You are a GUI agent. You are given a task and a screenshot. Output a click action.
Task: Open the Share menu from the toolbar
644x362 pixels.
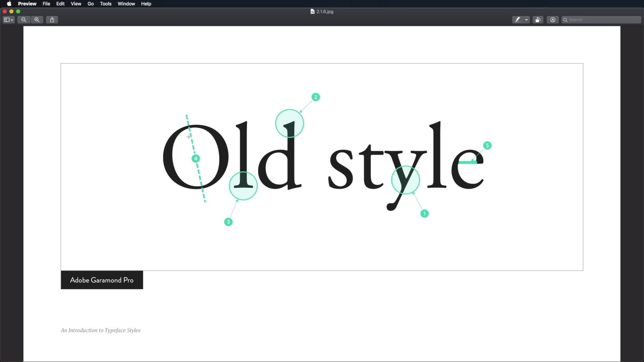[52, 19]
